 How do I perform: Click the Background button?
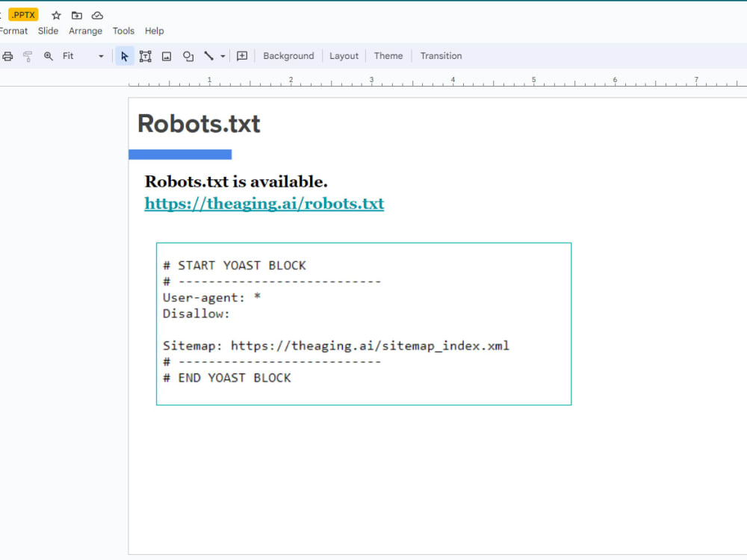click(x=288, y=56)
